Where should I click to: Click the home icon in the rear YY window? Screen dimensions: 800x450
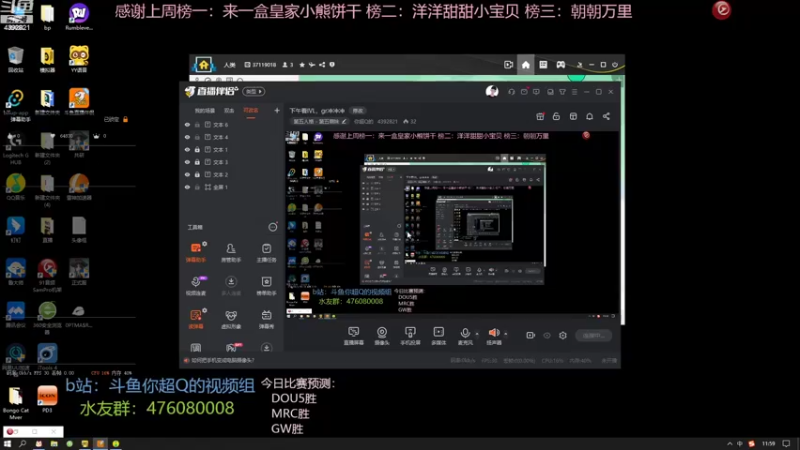pos(526,65)
